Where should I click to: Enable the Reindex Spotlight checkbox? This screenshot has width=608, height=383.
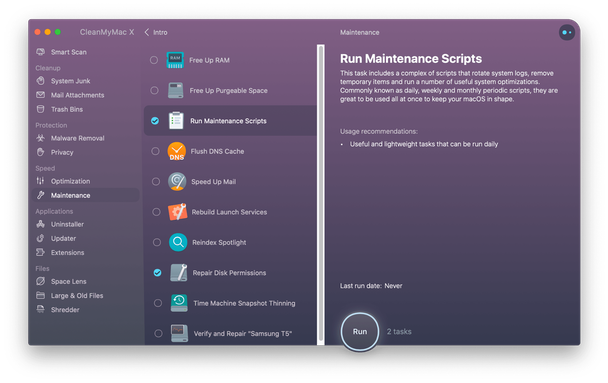(157, 242)
